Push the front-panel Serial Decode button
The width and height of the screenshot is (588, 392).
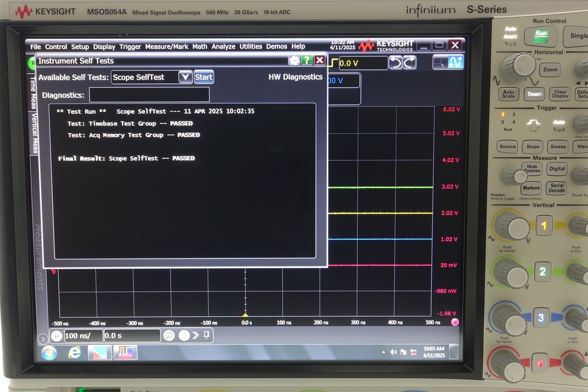pos(557,188)
